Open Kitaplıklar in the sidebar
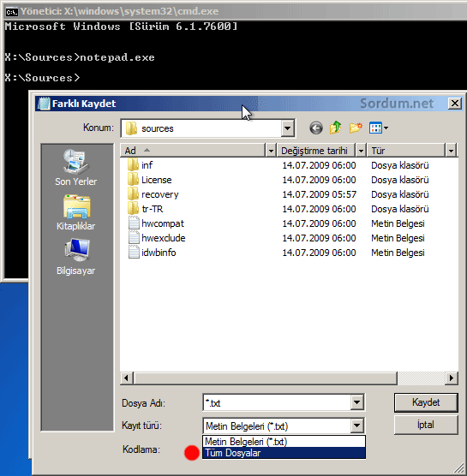The width and height of the screenshot is (467, 476). pos(76,212)
